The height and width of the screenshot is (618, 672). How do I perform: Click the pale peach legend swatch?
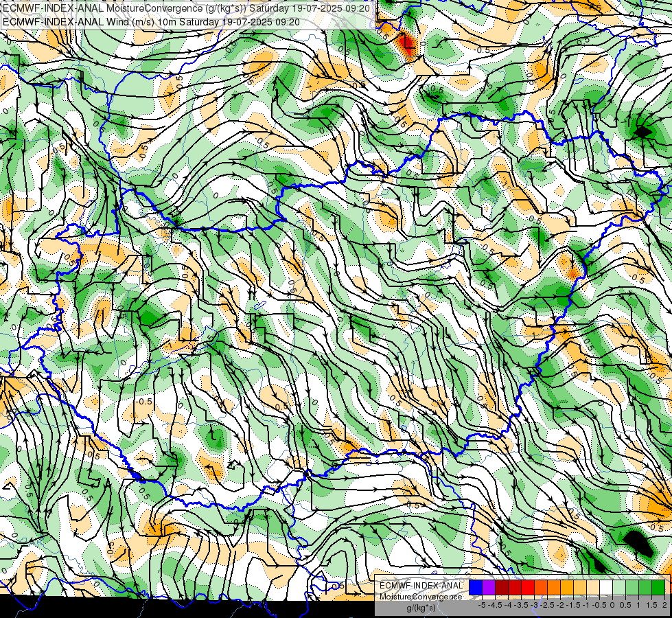click(593, 587)
